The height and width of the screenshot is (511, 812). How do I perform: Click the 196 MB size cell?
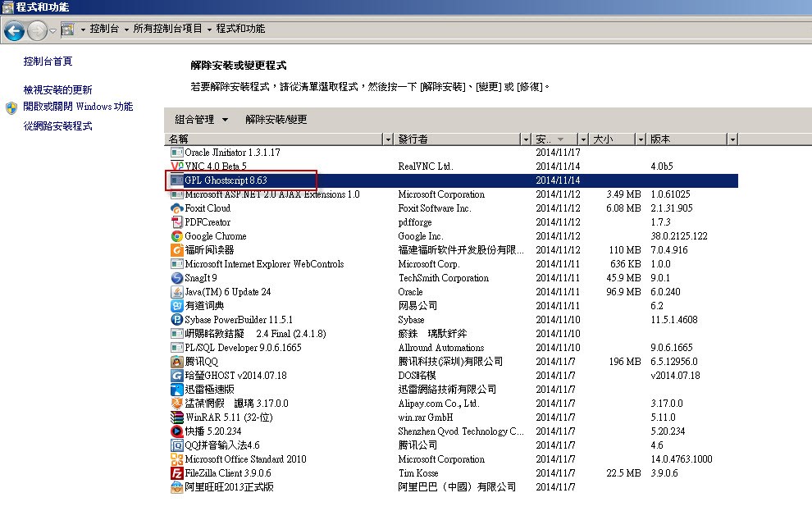coord(624,362)
